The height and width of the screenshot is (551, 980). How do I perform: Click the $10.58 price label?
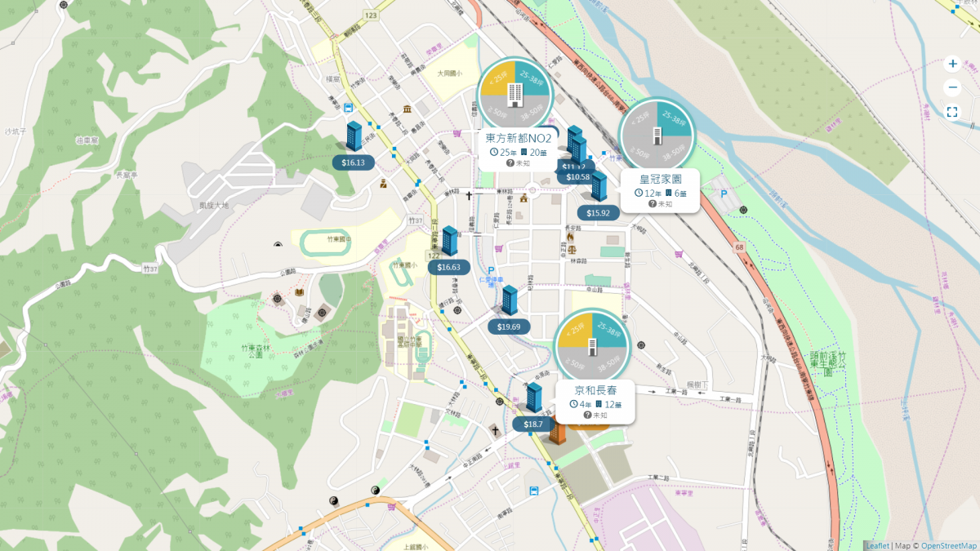578,177
